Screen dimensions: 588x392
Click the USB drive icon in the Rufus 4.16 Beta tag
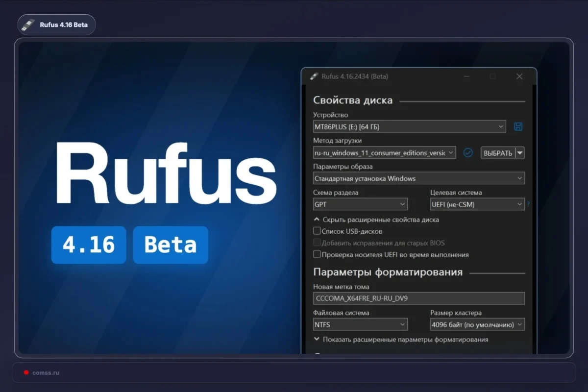[29, 24]
